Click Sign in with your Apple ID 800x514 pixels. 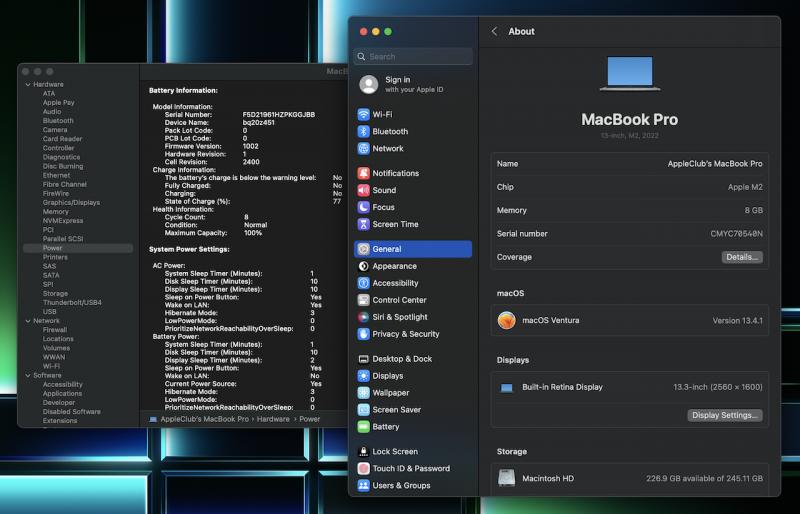[x=414, y=84]
